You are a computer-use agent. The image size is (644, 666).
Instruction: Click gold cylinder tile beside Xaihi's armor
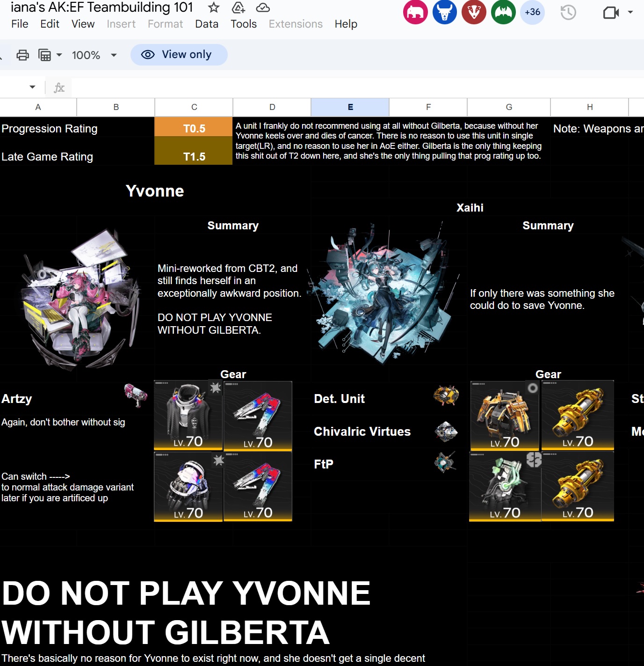click(x=578, y=416)
